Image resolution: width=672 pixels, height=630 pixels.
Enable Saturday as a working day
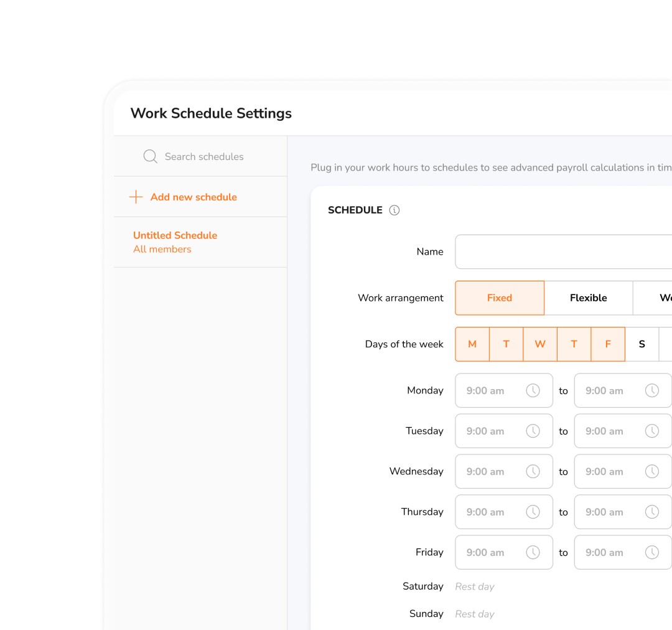click(642, 344)
